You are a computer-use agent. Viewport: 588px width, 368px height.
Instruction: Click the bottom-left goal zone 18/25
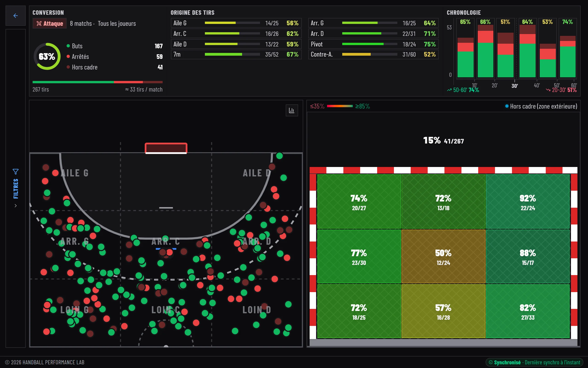(x=359, y=311)
